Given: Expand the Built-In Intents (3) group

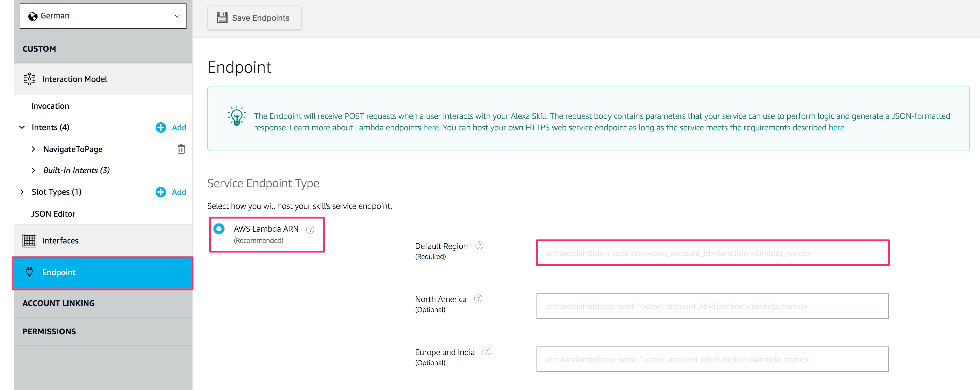Looking at the screenshot, I should (x=33, y=170).
